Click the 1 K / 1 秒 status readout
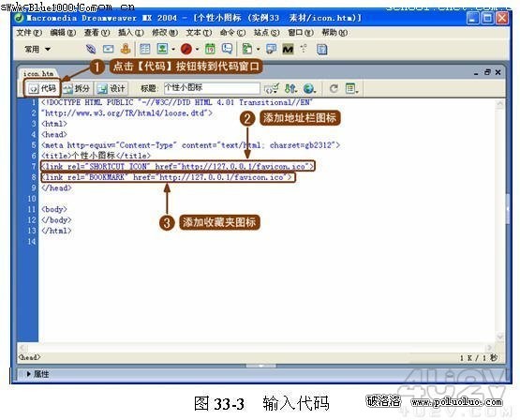Image resolution: width=520 pixels, height=420 pixels. click(478, 357)
